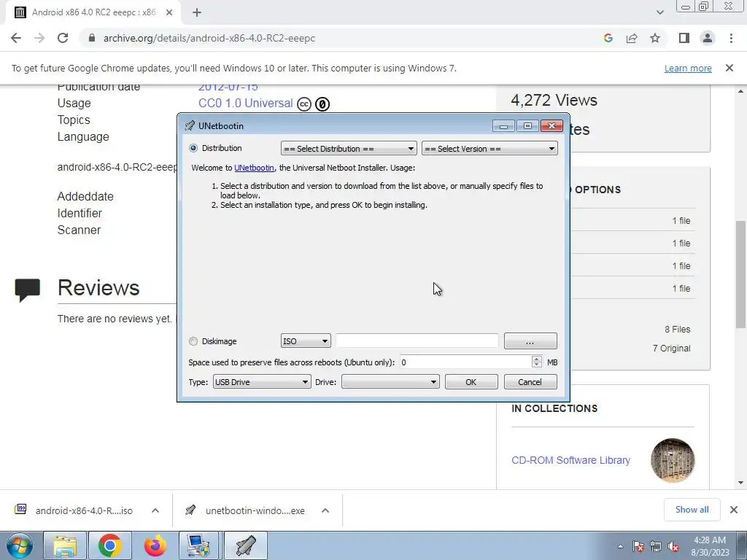
Task: Click the archive.org address bar
Action: coord(333,38)
